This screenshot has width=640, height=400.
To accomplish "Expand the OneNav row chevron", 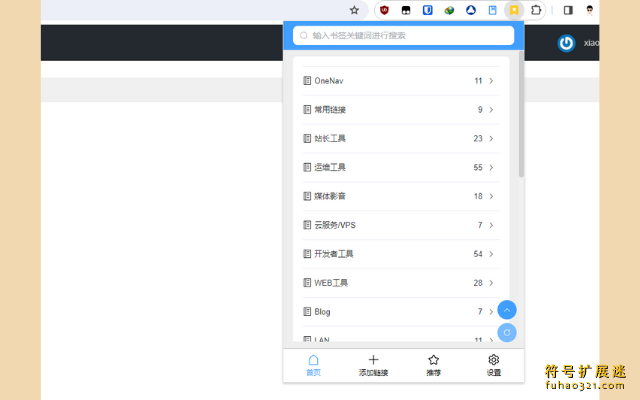I will 491,81.
